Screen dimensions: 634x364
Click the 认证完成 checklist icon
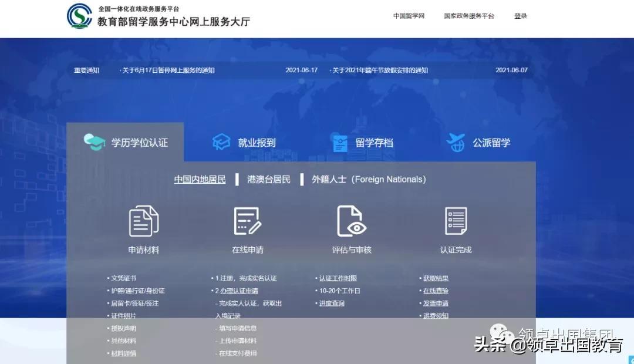tap(456, 221)
